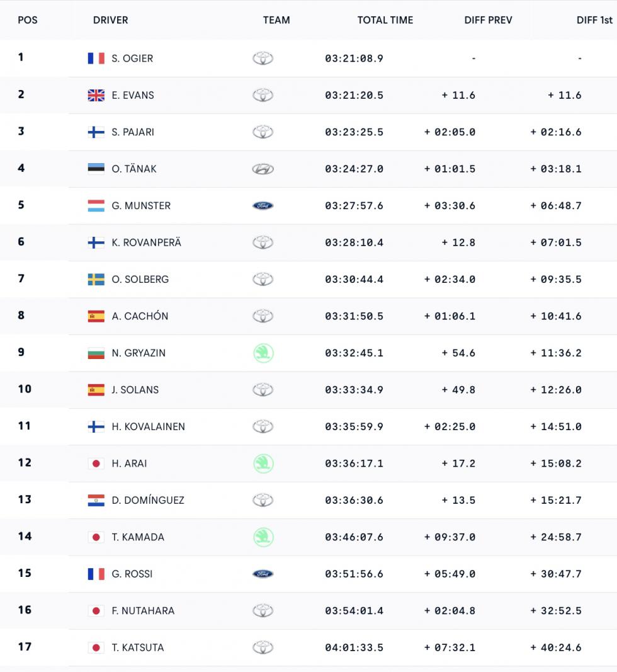Click the Toyota logo in K. Rovanperä's row
This screenshot has height=672, width=617.
[263, 242]
